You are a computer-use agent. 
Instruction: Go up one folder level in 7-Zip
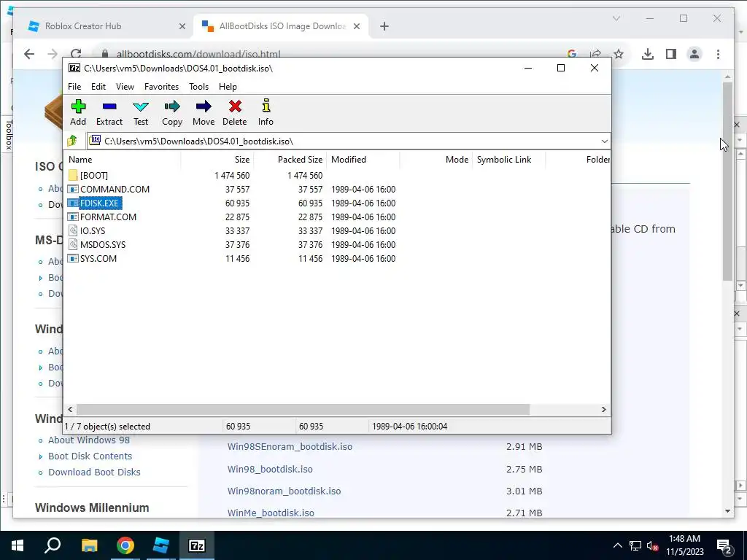(72, 141)
